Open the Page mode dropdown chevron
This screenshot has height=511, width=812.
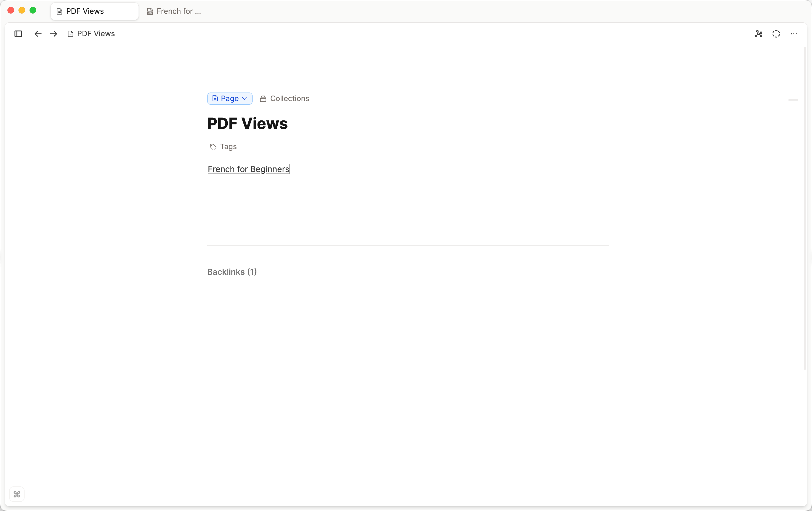pyautogui.click(x=245, y=99)
